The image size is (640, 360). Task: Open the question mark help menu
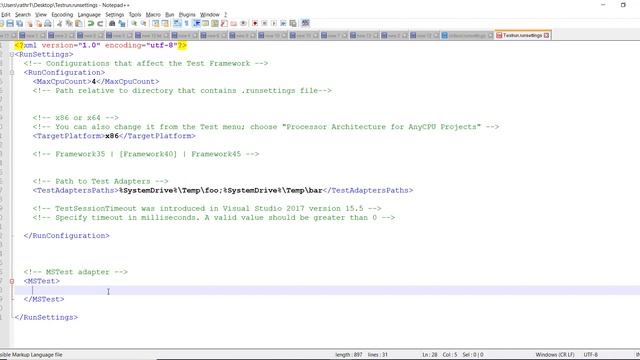pos(225,15)
